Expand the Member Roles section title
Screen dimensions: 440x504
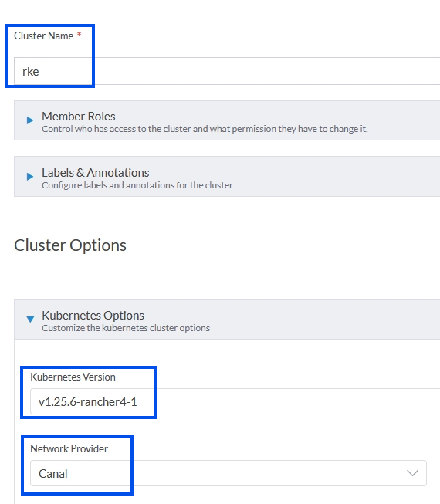79,117
